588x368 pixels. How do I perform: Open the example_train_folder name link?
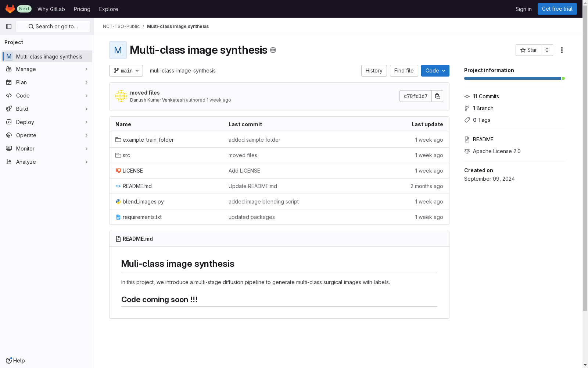click(x=148, y=140)
